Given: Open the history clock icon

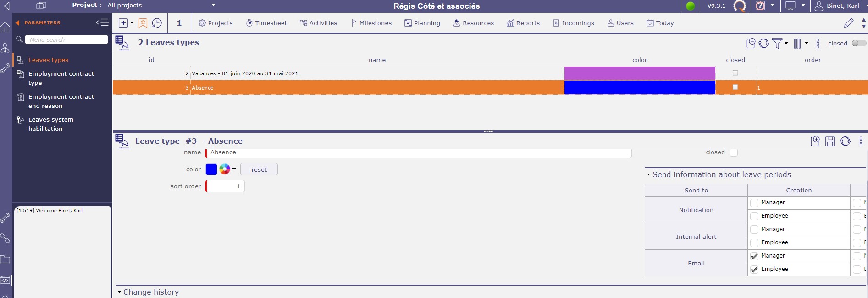Looking at the screenshot, I should point(157,23).
